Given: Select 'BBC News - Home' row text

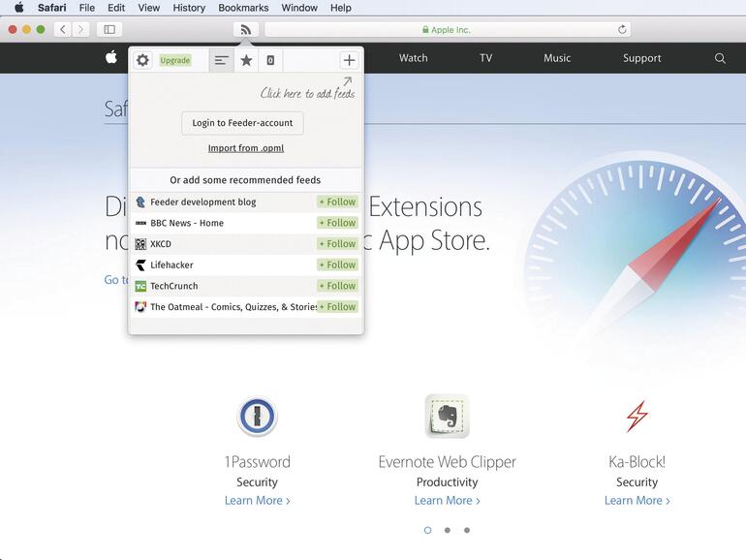Looking at the screenshot, I should [x=187, y=223].
